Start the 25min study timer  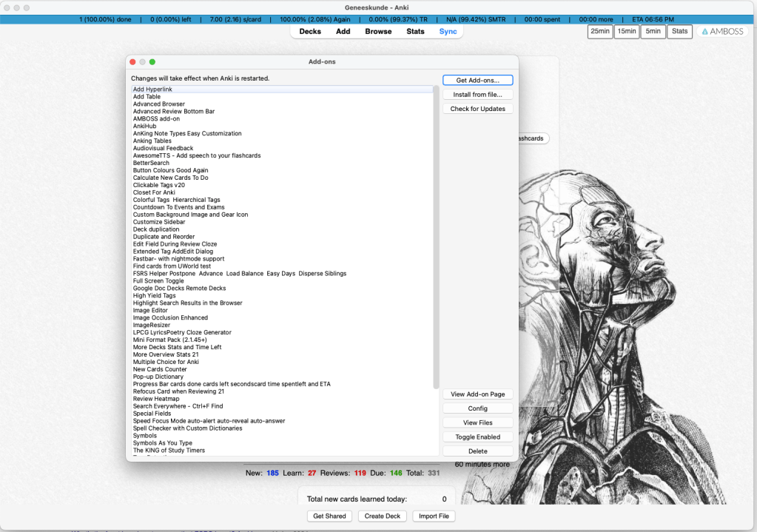[599, 32]
